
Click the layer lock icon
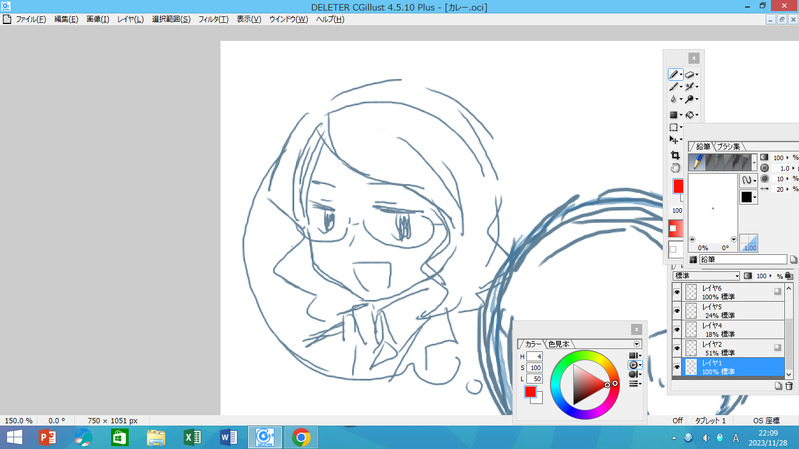(x=789, y=276)
